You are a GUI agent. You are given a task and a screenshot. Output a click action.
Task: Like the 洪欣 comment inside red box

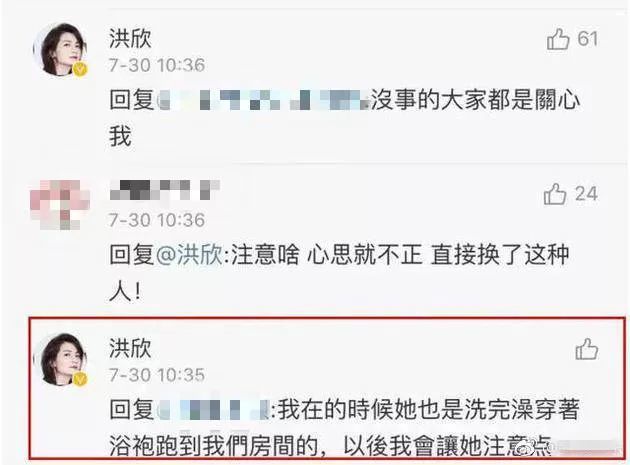tap(587, 349)
